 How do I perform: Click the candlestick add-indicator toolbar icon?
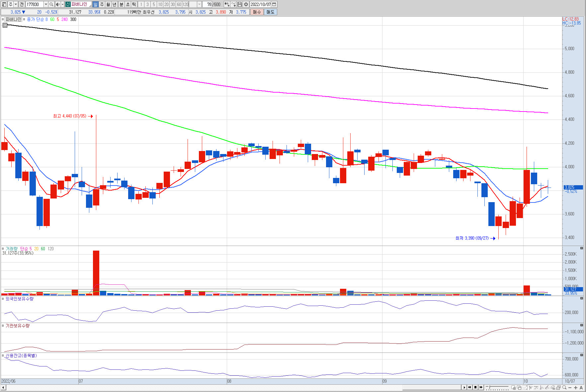[x=227, y=4]
